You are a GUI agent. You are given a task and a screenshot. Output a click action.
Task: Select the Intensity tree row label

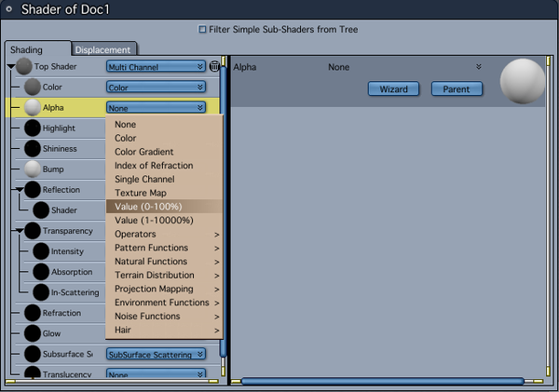(x=67, y=251)
